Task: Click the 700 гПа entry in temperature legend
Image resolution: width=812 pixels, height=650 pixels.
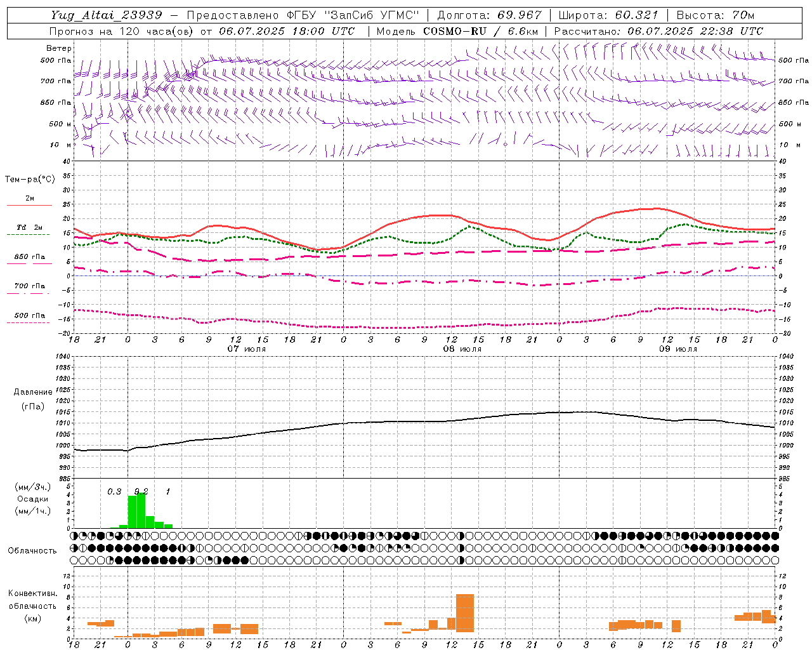Action: click(x=30, y=286)
